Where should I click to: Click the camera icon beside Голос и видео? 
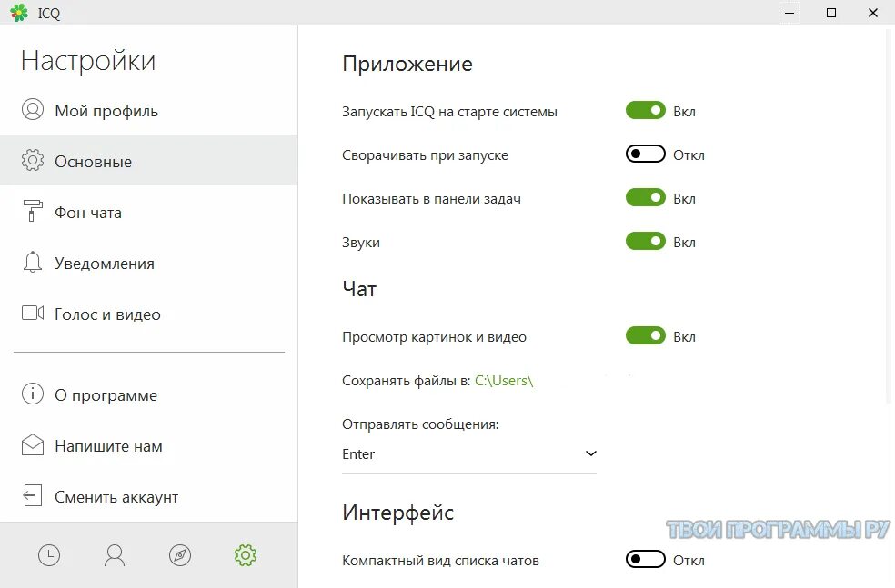click(33, 314)
